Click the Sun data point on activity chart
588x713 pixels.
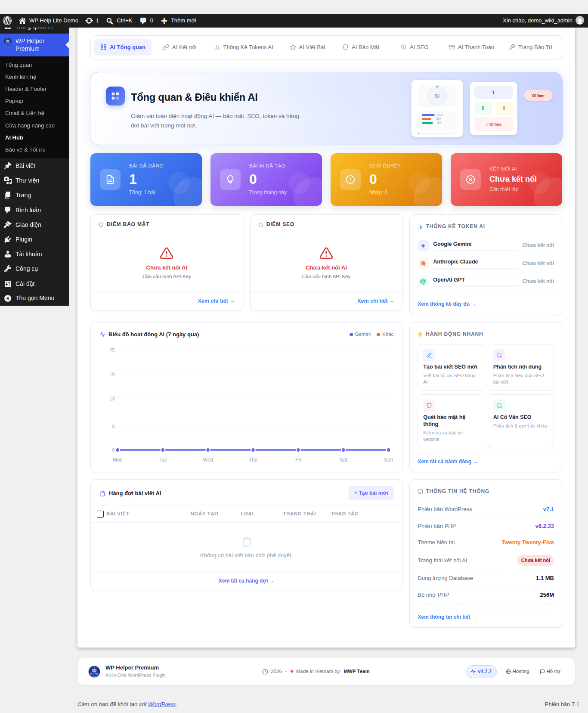[x=388, y=450]
